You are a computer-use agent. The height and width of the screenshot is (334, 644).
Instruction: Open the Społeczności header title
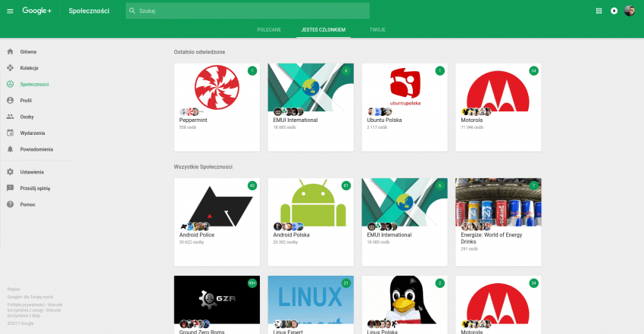(89, 11)
